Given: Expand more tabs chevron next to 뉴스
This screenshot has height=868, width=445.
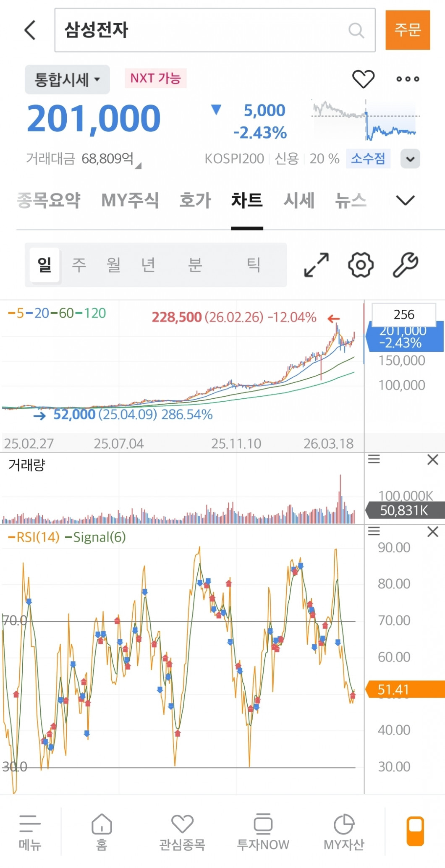Looking at the screenshot, I should point(405,200).
